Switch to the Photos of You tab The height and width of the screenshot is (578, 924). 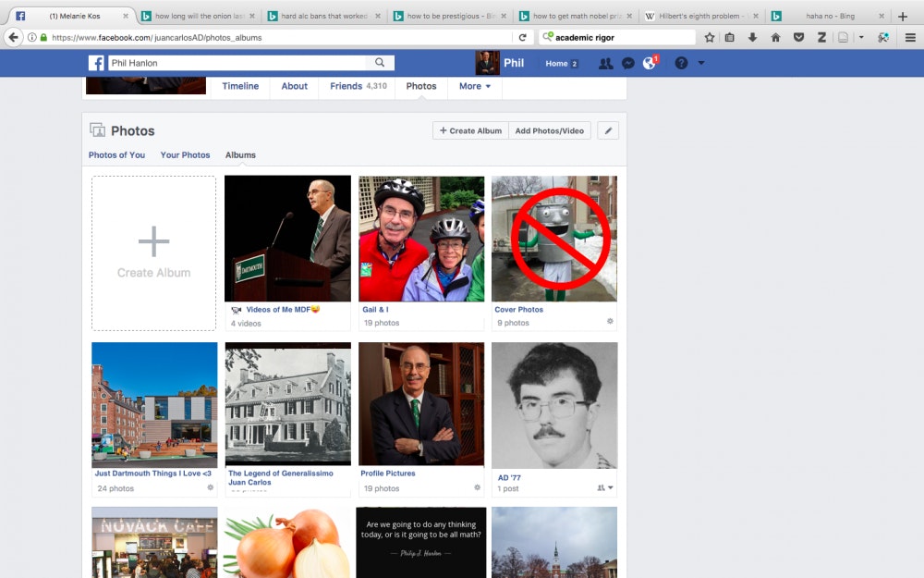click(x=116, y=155)
